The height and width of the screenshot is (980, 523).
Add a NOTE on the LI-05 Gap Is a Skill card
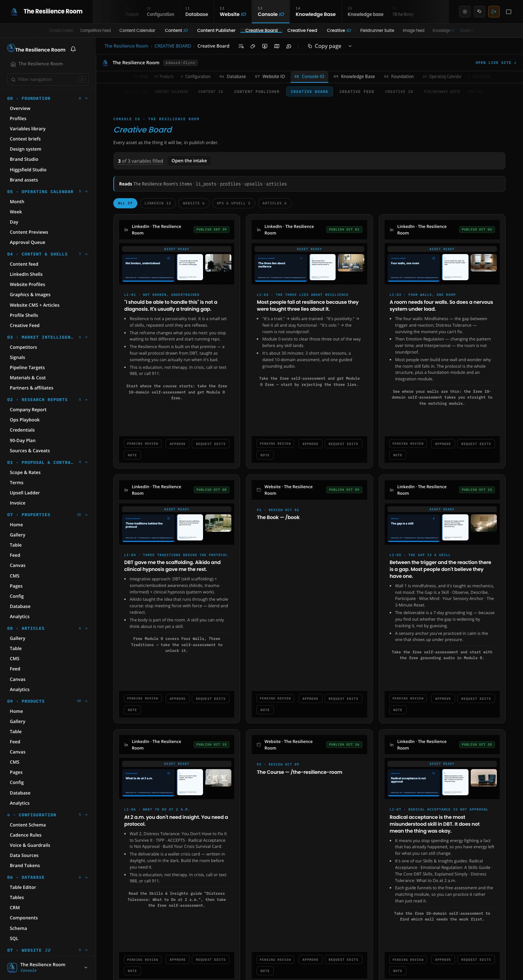coord(397,710)
